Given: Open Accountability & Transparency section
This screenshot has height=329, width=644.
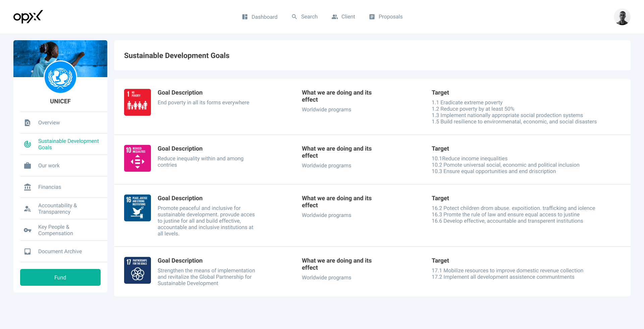Looking at the screenshot, I should coord(64,209).
